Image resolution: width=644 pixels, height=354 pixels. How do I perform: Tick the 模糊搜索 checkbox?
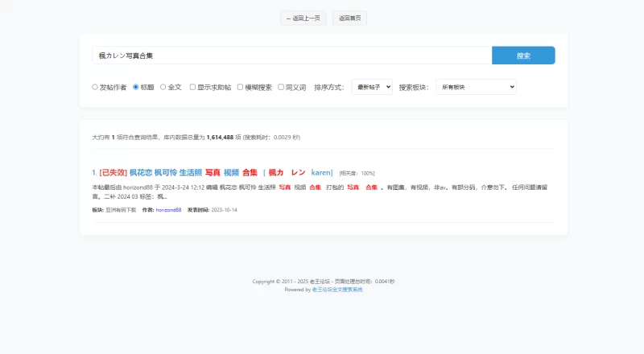point(240,87)
